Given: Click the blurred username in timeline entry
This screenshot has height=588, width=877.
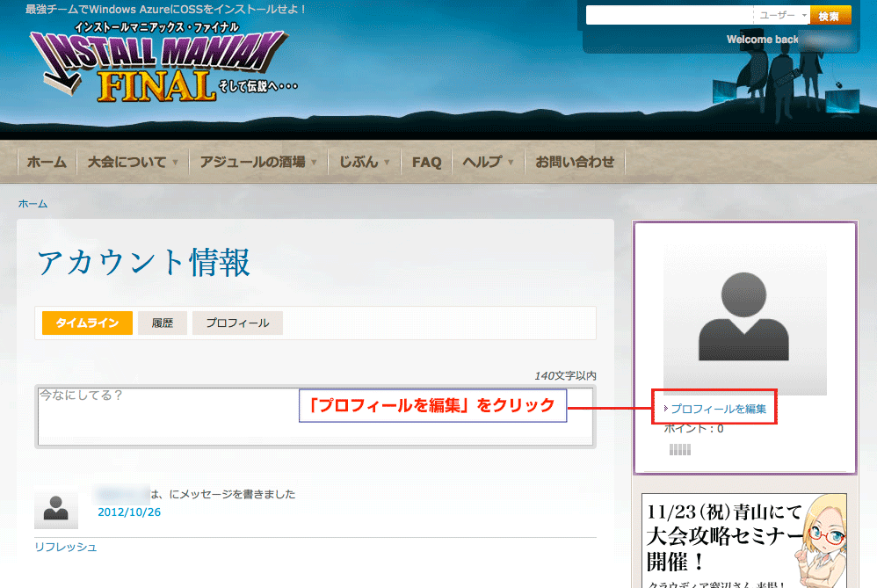Looking at the screenshot, I should tap(122, 494).
